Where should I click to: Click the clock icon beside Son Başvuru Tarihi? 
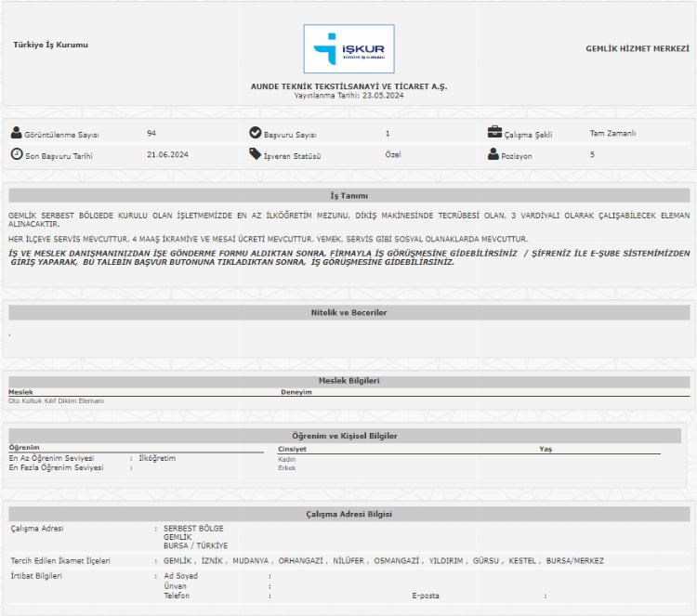click(x=17, y=154)
